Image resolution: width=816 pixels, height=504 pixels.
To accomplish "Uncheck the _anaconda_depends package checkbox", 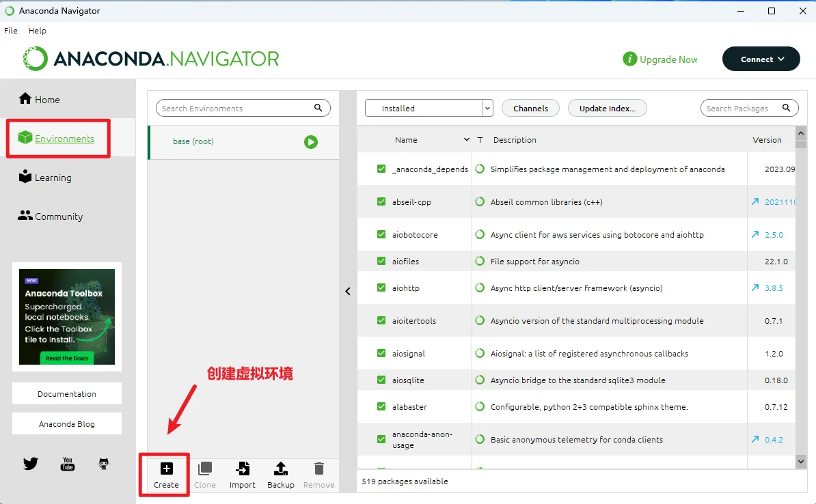I will 381,169.
